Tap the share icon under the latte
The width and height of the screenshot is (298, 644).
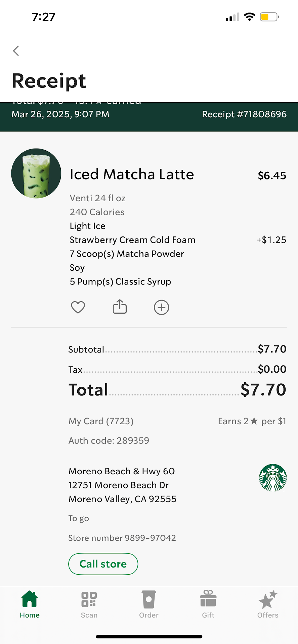coord(120,307)
